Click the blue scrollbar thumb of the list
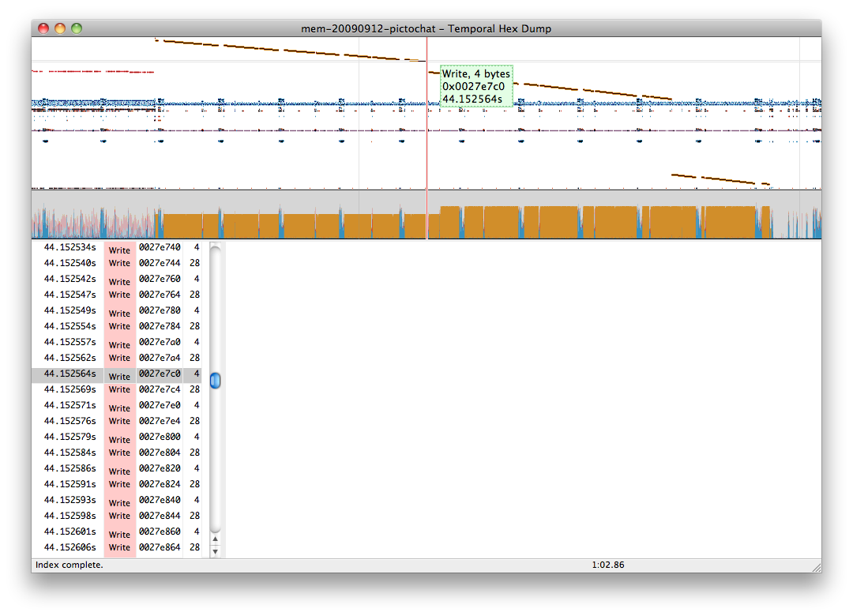 [x=216, y=381]
